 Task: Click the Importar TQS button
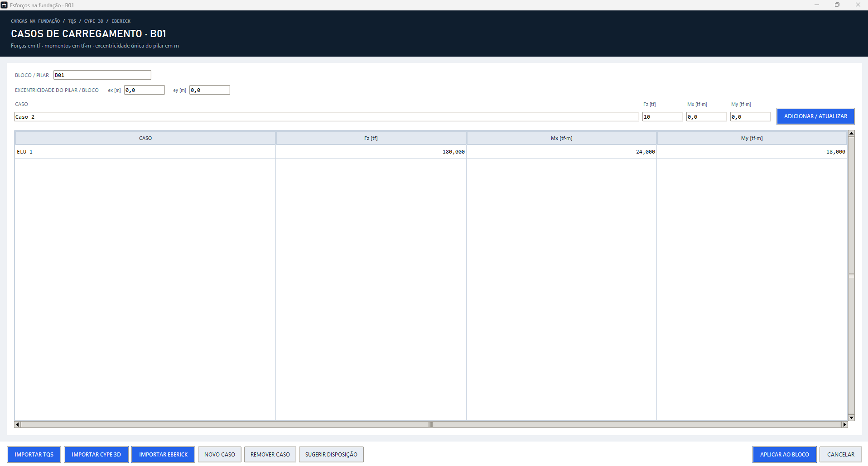(34, 454)
